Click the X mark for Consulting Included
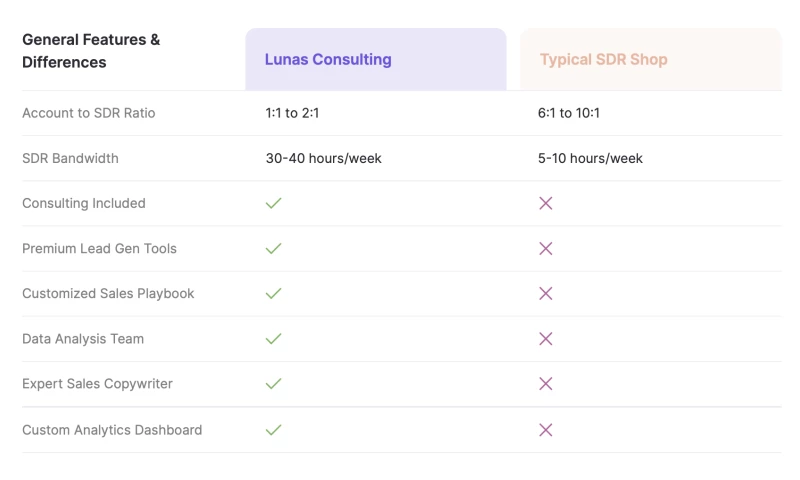Viewport: 800px width, 480px height. coord(545,203)
